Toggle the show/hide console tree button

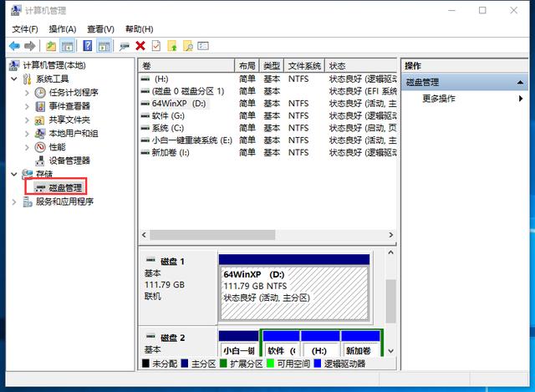point(68,46)
